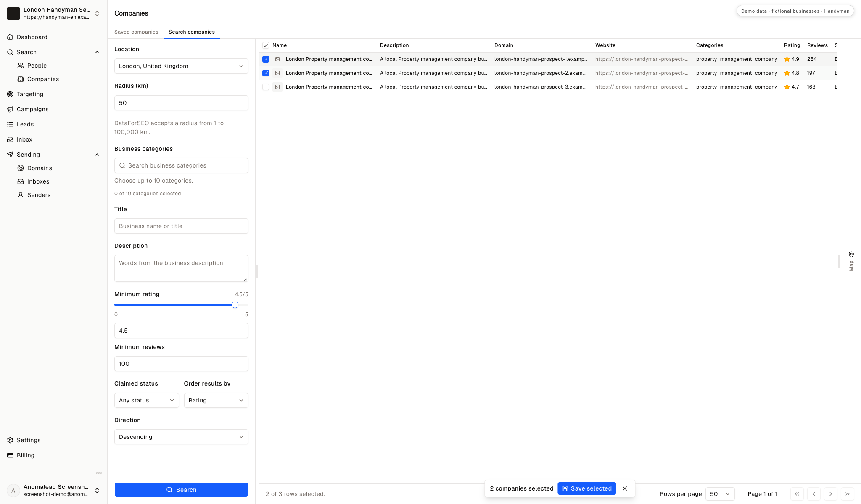Click the Billing card icon

[x=10, y=455]
